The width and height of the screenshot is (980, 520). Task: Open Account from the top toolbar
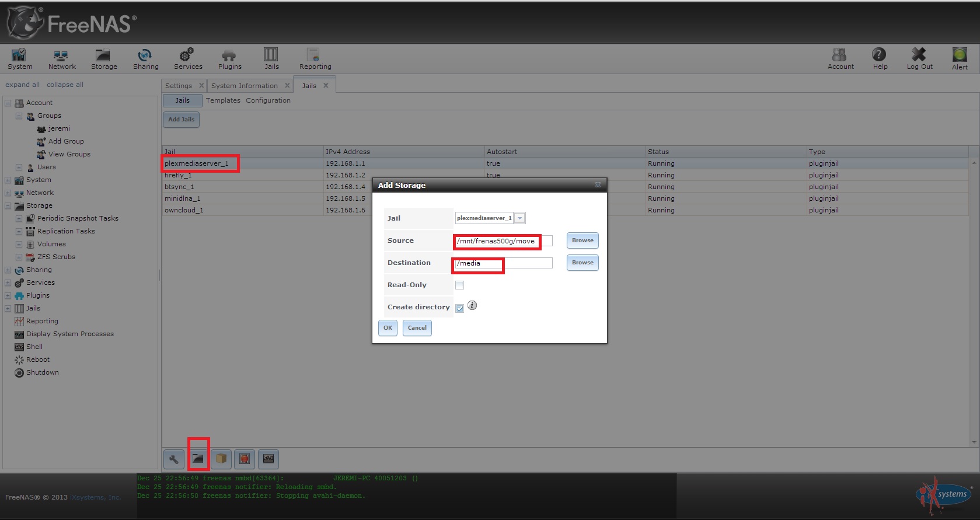[841, 59]
